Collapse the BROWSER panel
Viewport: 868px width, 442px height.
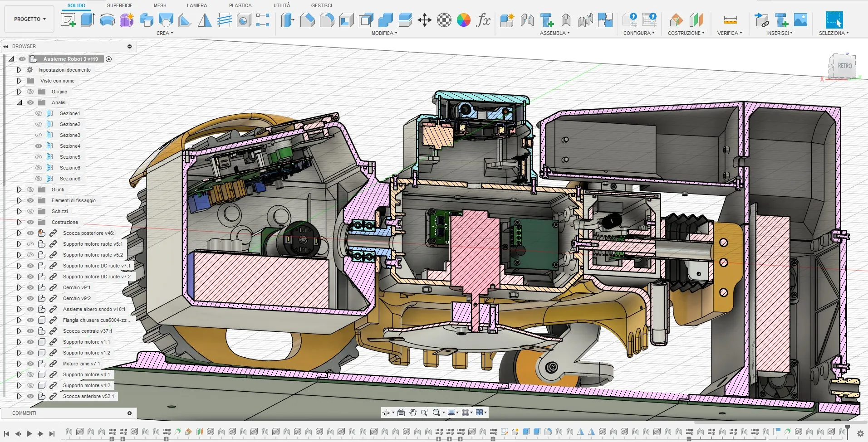pos(5,46)
